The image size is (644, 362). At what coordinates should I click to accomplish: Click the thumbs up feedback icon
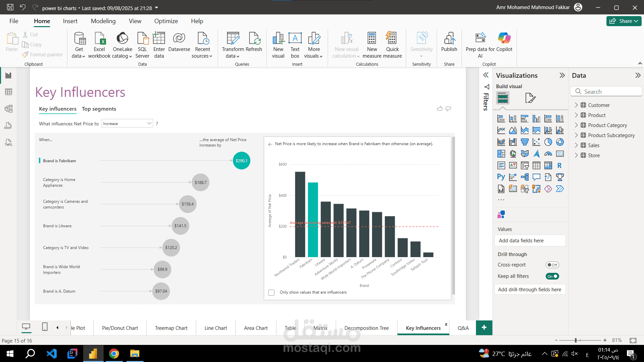[x=440, y=109]
